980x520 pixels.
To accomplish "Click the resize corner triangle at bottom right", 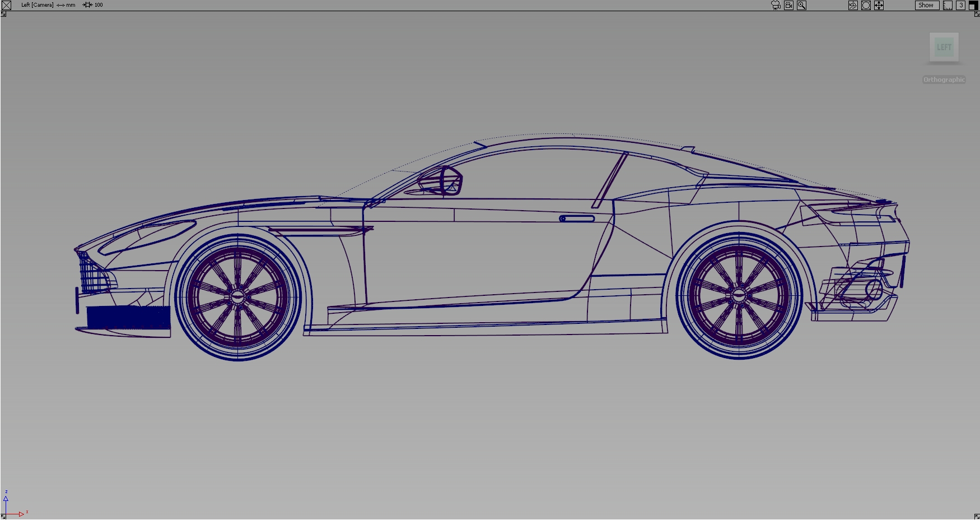I will [977, 517].
